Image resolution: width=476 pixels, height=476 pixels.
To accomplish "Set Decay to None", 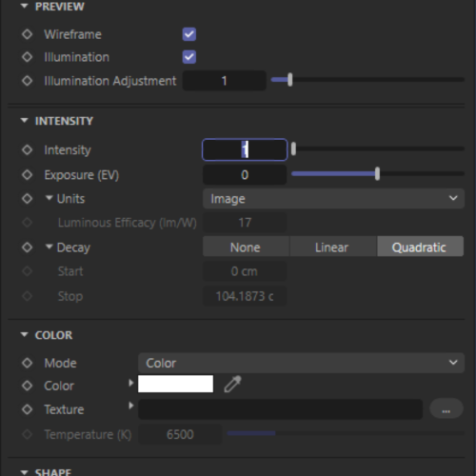I will pos(246,247).
